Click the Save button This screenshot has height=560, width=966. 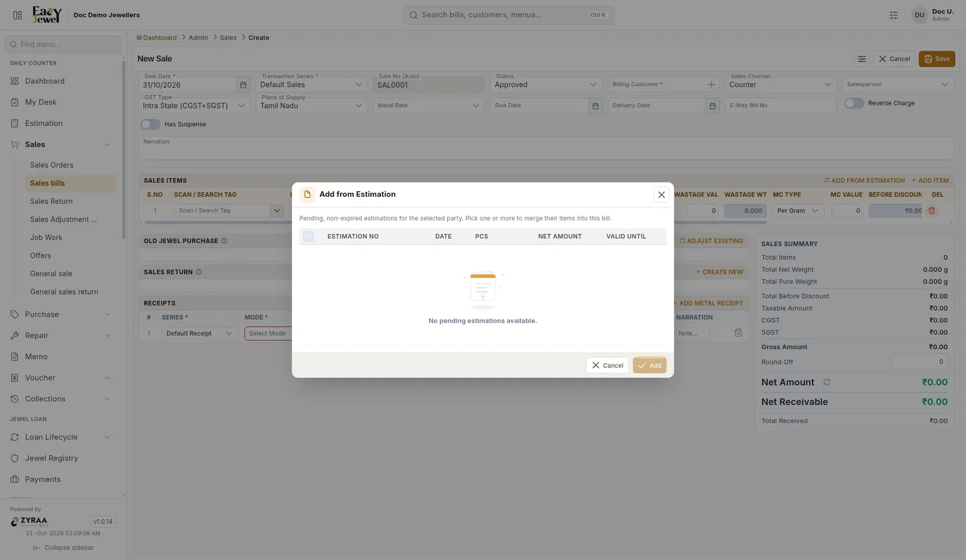pyautogui.click(x=936, y=59)
